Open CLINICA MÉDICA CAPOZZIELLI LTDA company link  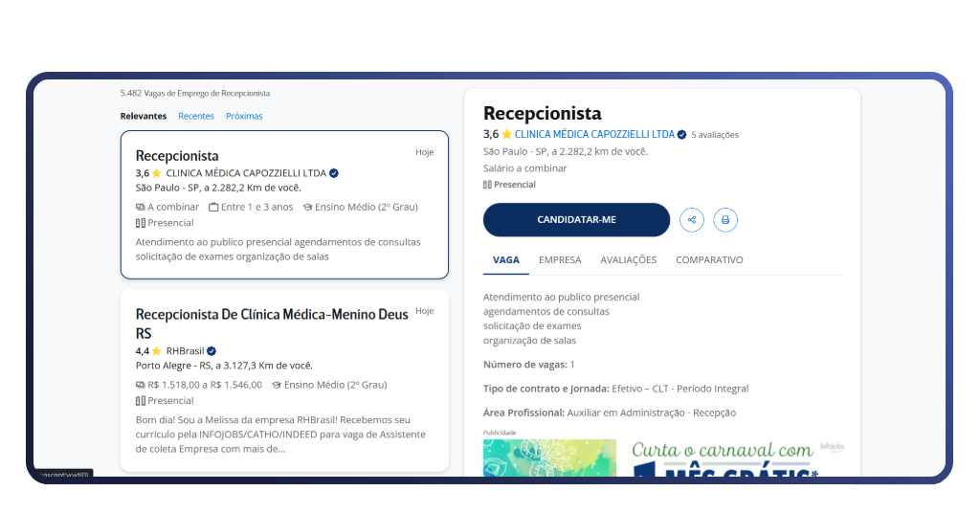[594, 135]
